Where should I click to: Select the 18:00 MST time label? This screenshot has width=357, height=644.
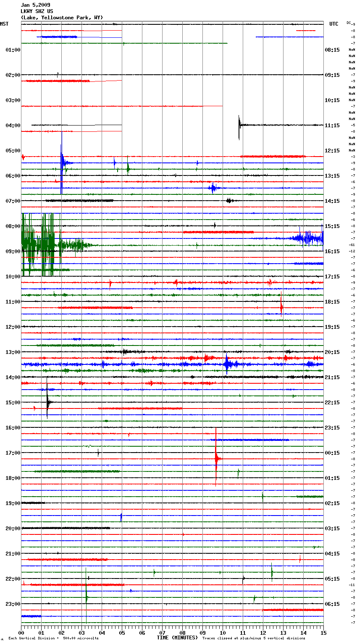pyautogui.click(x=13, y=478)
